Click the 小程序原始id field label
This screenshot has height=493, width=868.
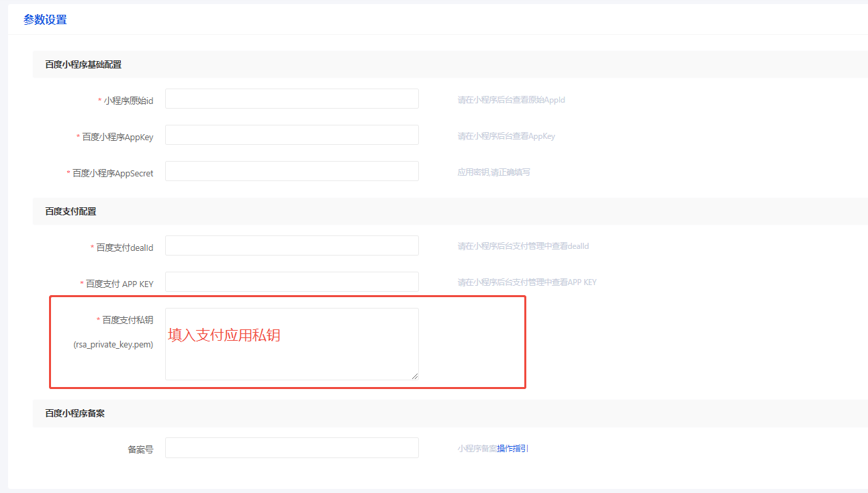(128, 101)
